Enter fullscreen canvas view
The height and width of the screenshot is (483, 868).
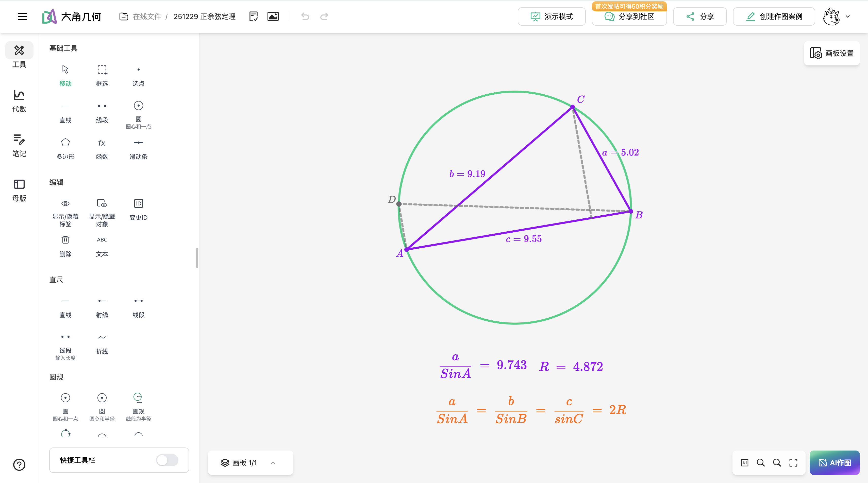pos(793,462)
